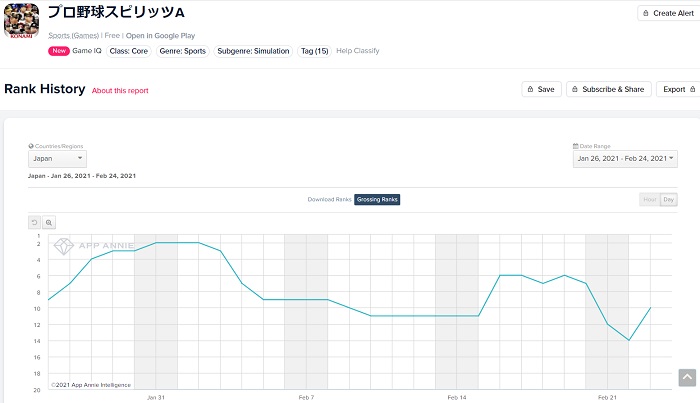Click lock icon on Export button
Screen dimensions: 700x403
(692, 89)
